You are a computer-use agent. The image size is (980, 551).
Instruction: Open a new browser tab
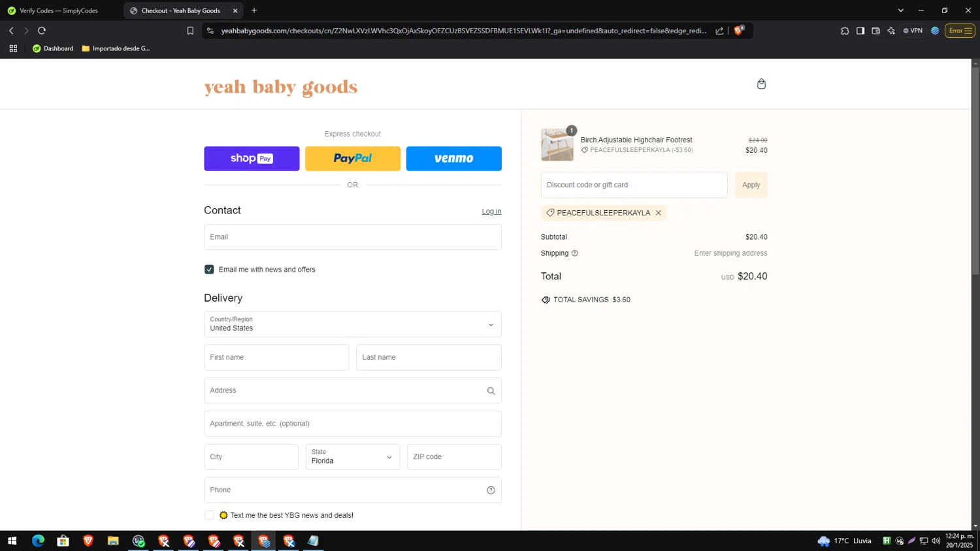pos(254,10)
